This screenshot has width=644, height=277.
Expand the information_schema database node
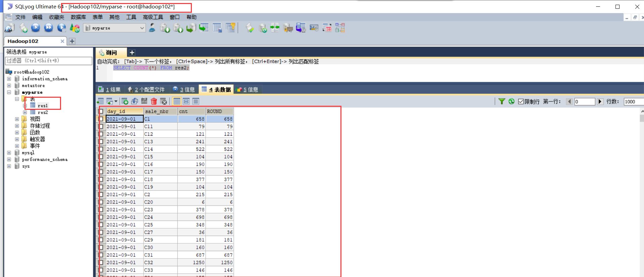pyautogui.click(x=9, y=79)
